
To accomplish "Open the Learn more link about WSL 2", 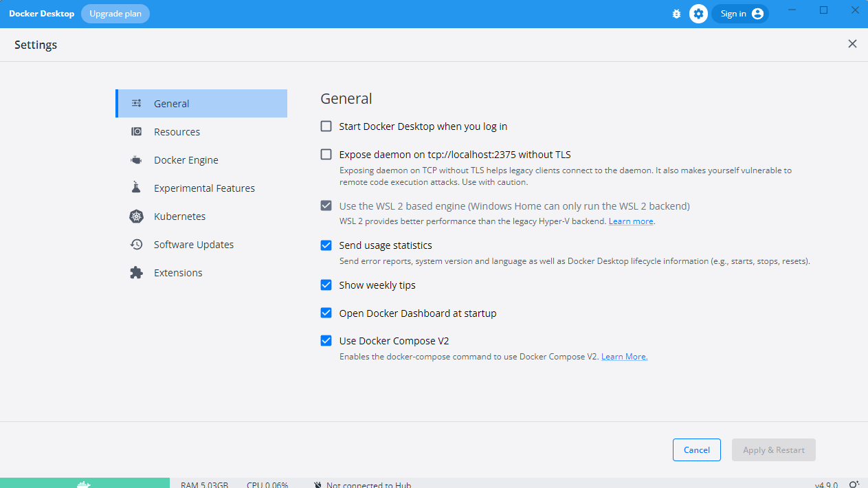I will (630, 221).
